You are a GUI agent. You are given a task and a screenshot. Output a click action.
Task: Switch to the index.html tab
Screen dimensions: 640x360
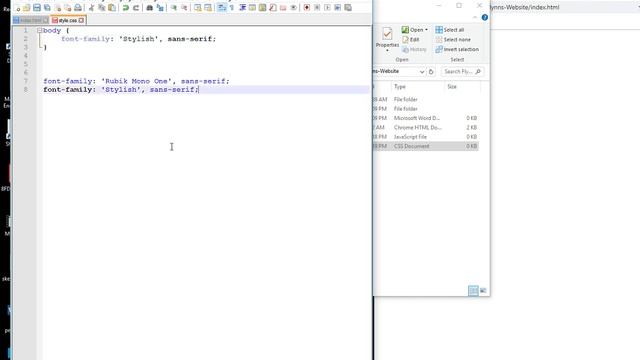tap(31, 20)
